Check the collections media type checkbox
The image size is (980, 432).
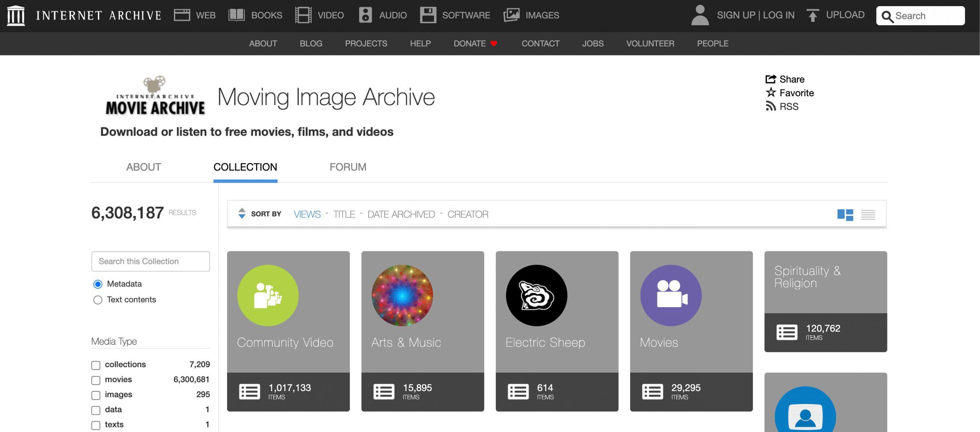pos(96,365)
